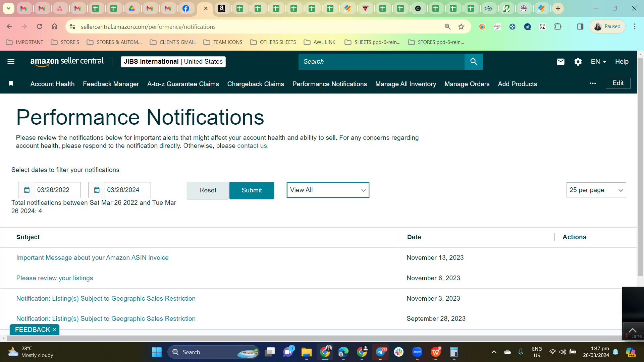
Task: Click the end date field 03/26/2024
Action: [127, 190]
